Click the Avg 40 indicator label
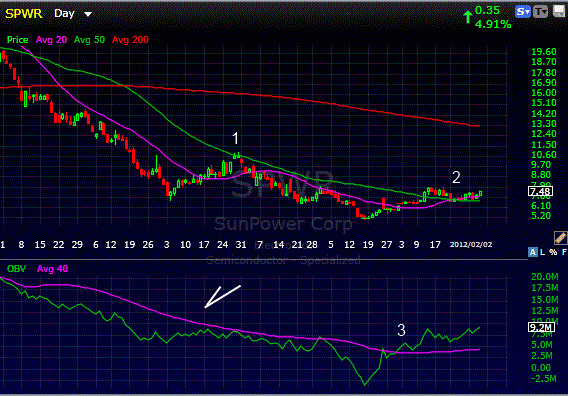This screenshot has width=568, height=396. [x=53, y=269]
